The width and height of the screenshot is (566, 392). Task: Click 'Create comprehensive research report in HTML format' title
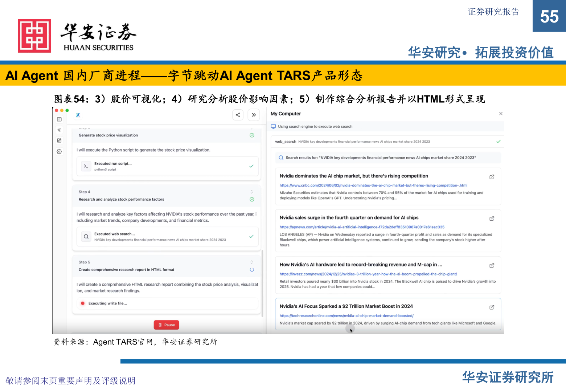pos(126,270)
